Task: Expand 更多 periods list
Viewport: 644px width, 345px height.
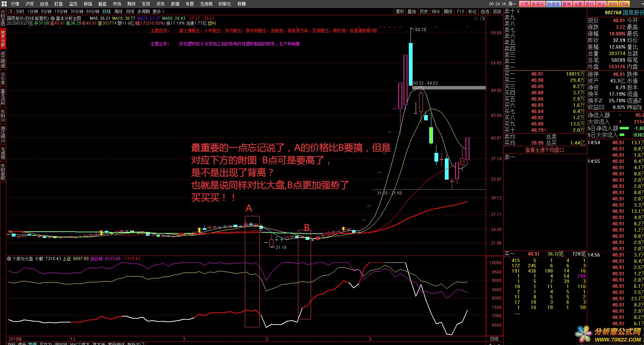Action: 158,11
